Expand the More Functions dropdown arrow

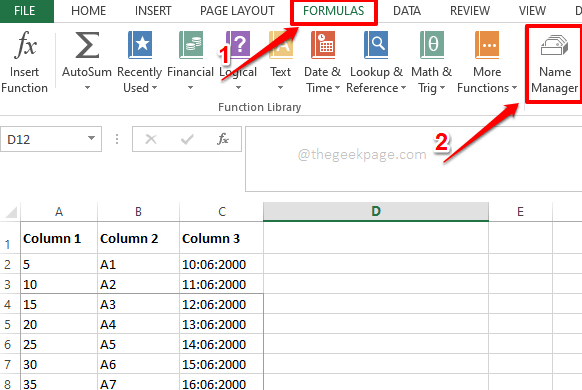point(514,88)
